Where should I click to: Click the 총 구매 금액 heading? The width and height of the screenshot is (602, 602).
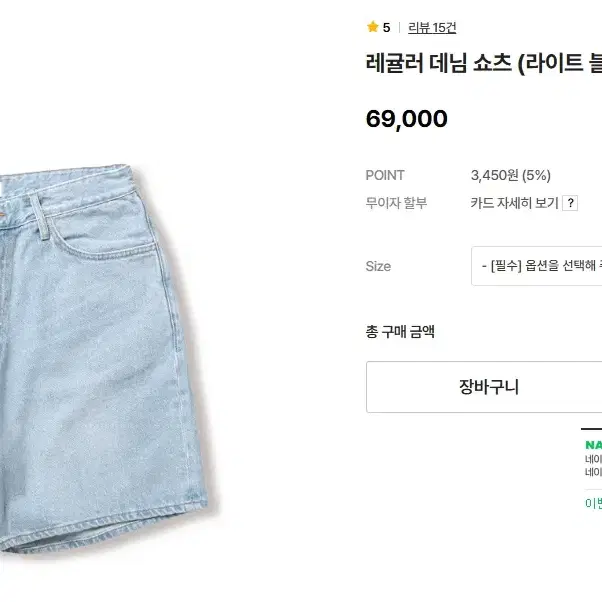pyautogui.click(x=400, y=331)
